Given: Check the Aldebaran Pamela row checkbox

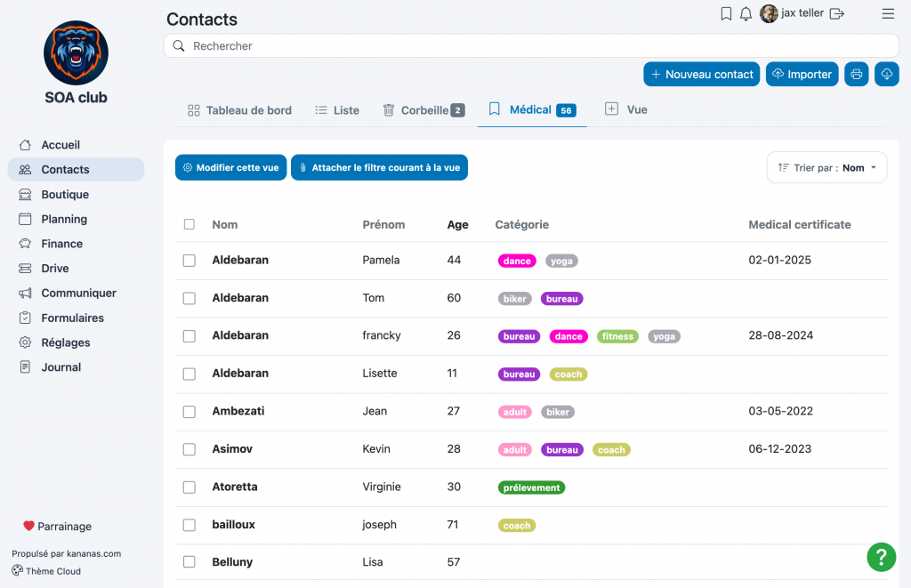Looking at the screenshot, I should 189,261.
